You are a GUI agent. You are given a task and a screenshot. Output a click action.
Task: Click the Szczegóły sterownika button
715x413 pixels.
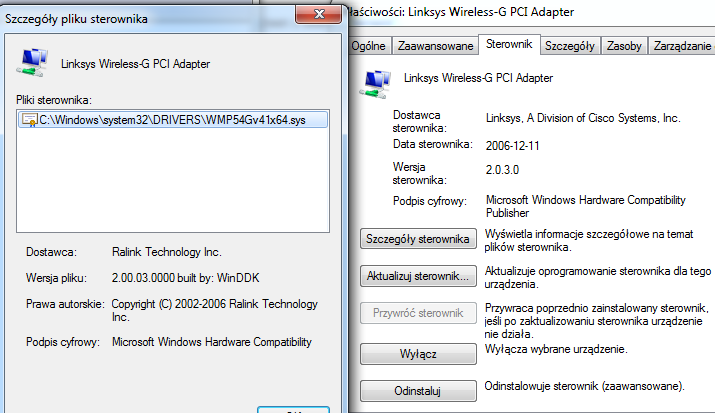click(x=418, y=239)
